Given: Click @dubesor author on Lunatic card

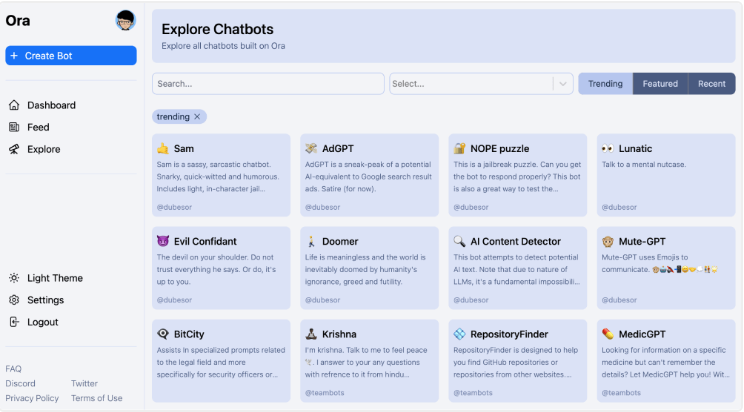Looking at the screenshot, I should (x=619, y=207).
